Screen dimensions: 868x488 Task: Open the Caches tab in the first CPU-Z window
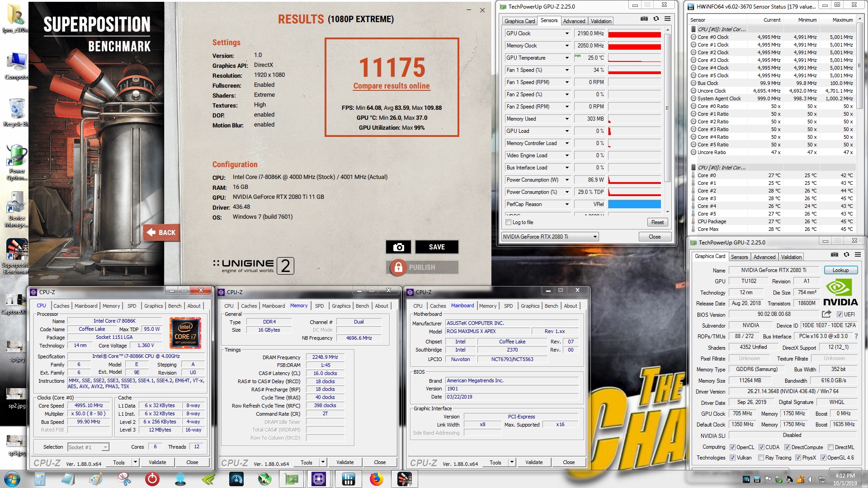click(61, 306)
